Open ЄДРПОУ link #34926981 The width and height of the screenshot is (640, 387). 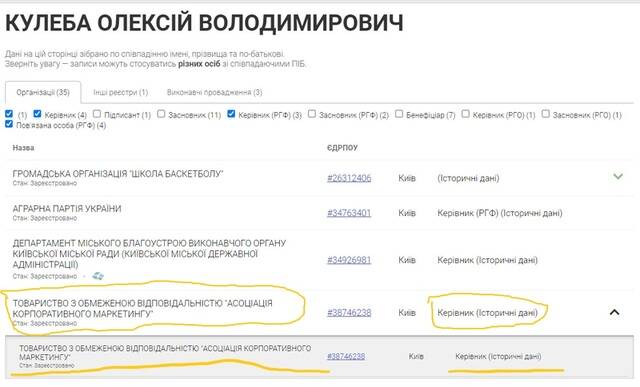349,260
